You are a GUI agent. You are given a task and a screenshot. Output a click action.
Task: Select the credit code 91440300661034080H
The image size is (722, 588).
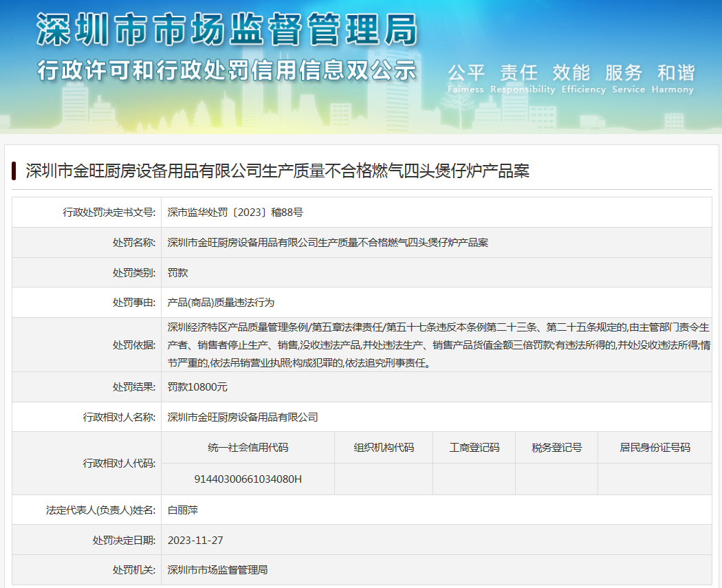pos(248,479)
